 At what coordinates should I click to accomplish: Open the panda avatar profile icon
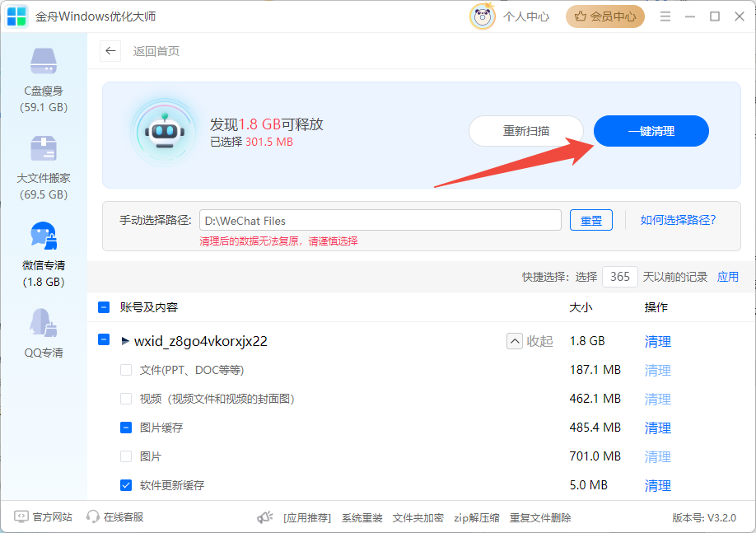click(482, 16)
